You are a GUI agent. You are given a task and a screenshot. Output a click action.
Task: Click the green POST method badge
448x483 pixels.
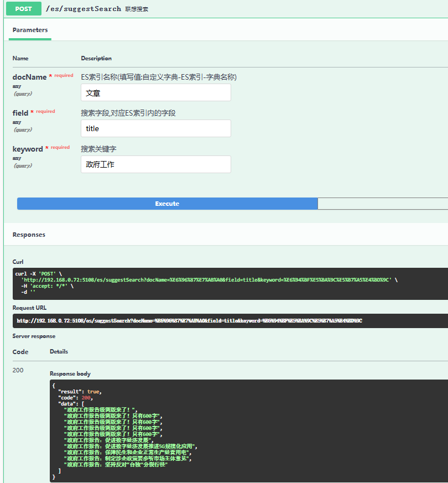[24, 9]
